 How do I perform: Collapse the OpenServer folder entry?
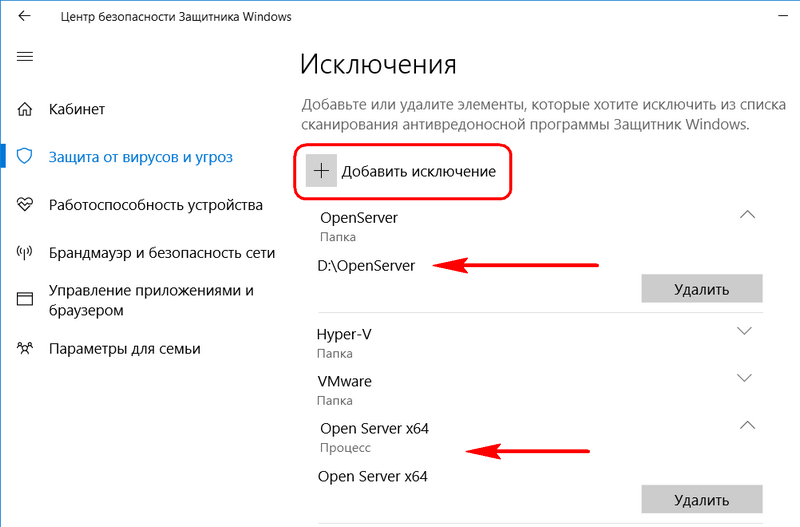pos(747,215)
